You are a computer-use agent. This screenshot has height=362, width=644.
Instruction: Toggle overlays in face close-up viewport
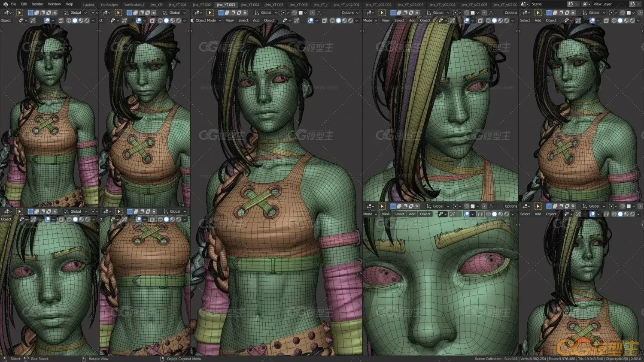47,219
